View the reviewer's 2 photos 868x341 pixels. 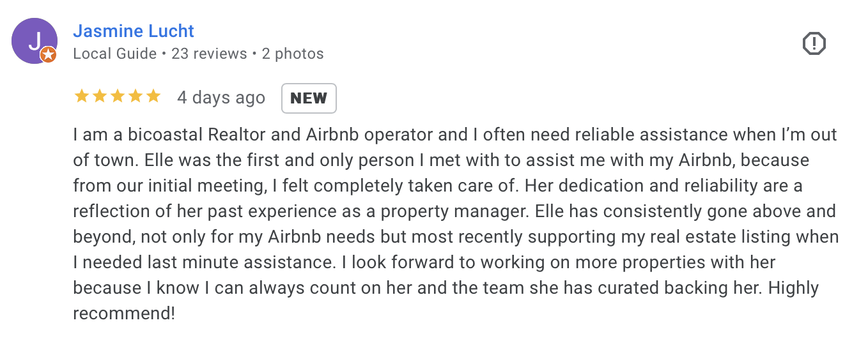click(293, 54)
